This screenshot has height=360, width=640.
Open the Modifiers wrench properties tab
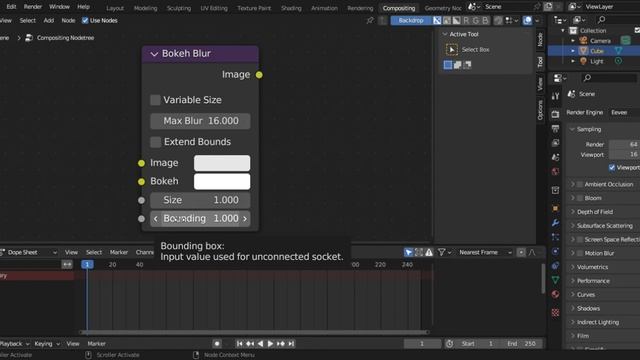coord(555,223)
